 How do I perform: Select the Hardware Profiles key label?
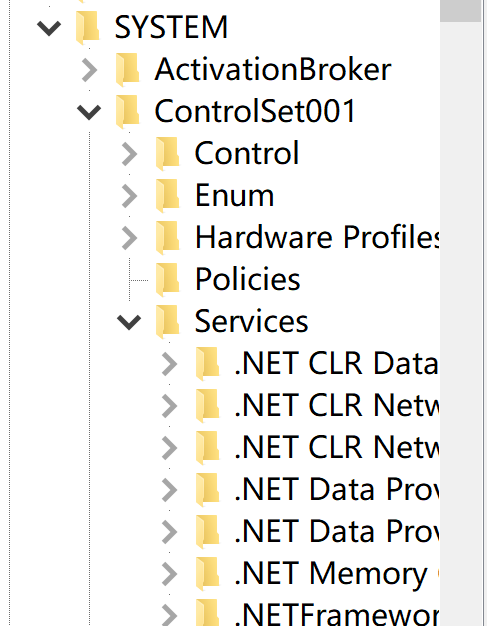(317, 237)
